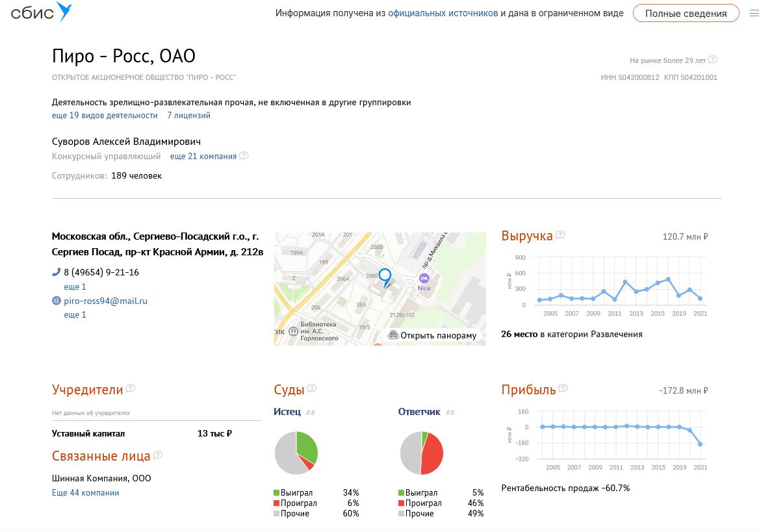Click 'Открыть панораму' on the map
Image resolution: width=759 pixels, height=532 pixels.
[433, 335]
